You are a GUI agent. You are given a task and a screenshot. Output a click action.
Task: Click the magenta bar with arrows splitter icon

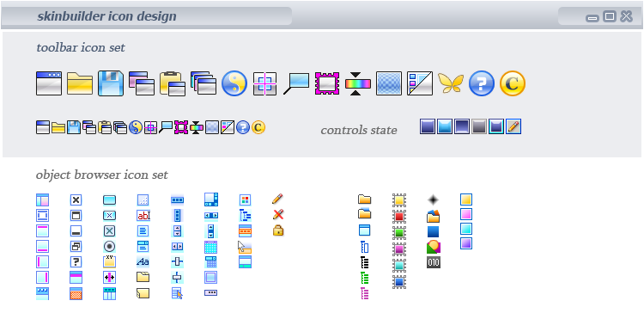[109, 277]
